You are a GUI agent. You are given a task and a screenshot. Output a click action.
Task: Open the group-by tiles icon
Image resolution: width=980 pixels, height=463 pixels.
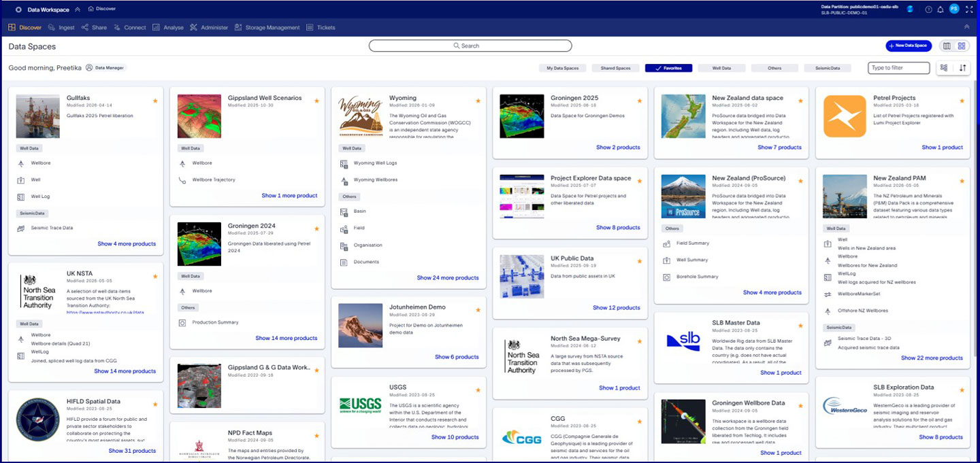(x=944, y=68)
